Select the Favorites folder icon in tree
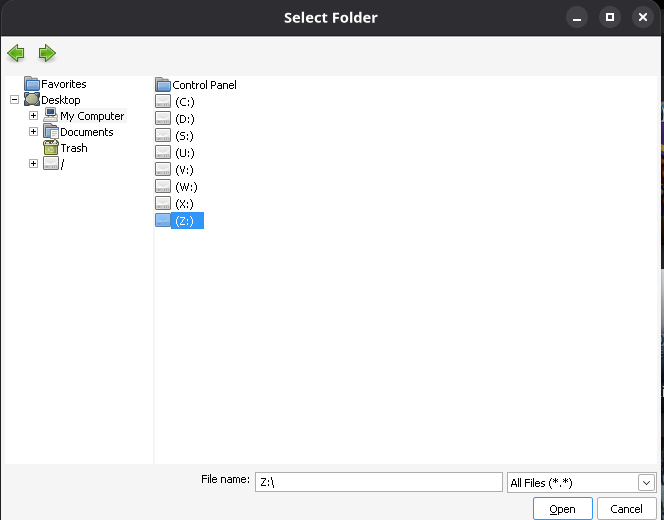664x520 pixels. (x=32, y=84)
